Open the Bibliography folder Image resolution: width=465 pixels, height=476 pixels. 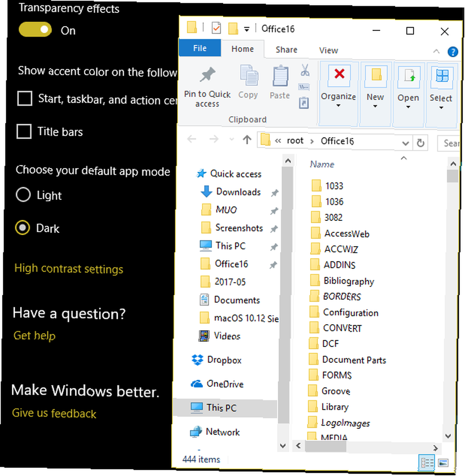[x=342, y=281]
